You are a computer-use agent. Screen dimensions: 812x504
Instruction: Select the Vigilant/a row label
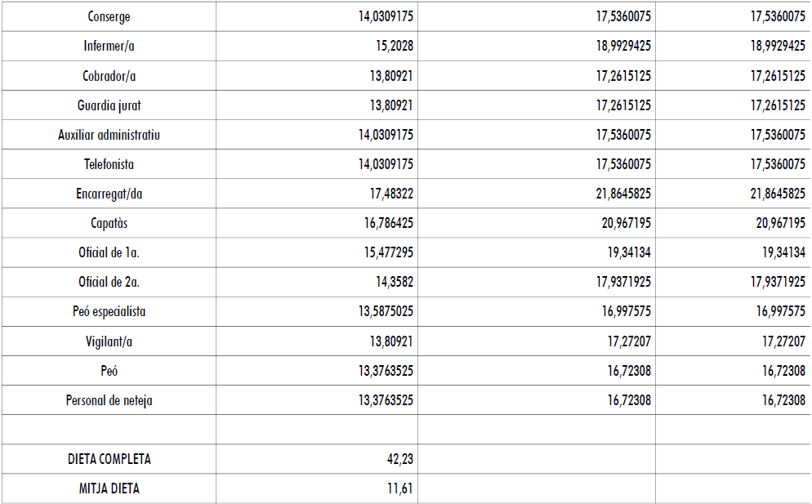109,341
